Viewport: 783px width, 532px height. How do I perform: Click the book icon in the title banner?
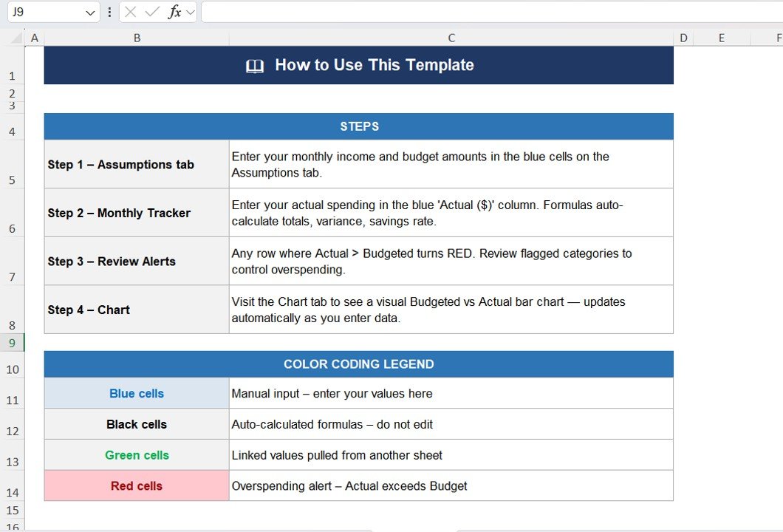point(255,66)
